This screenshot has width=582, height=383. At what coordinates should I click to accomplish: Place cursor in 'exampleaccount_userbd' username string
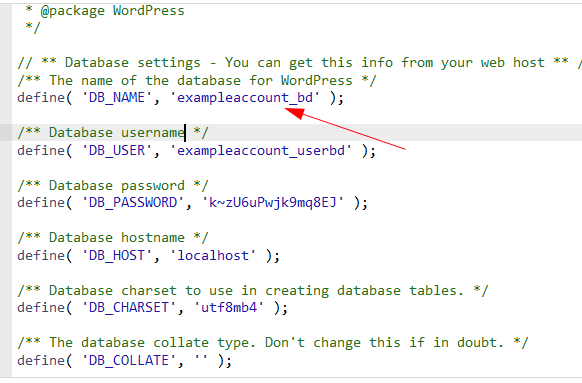(x=261, y=151)
